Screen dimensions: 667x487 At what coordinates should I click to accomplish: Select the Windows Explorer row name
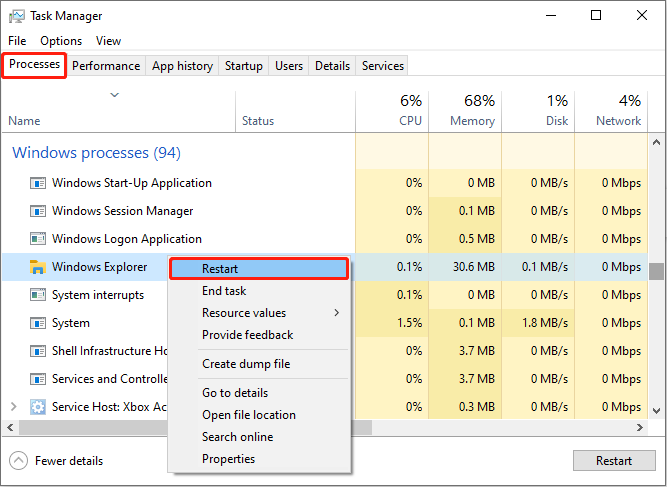(x=100, y=267)
